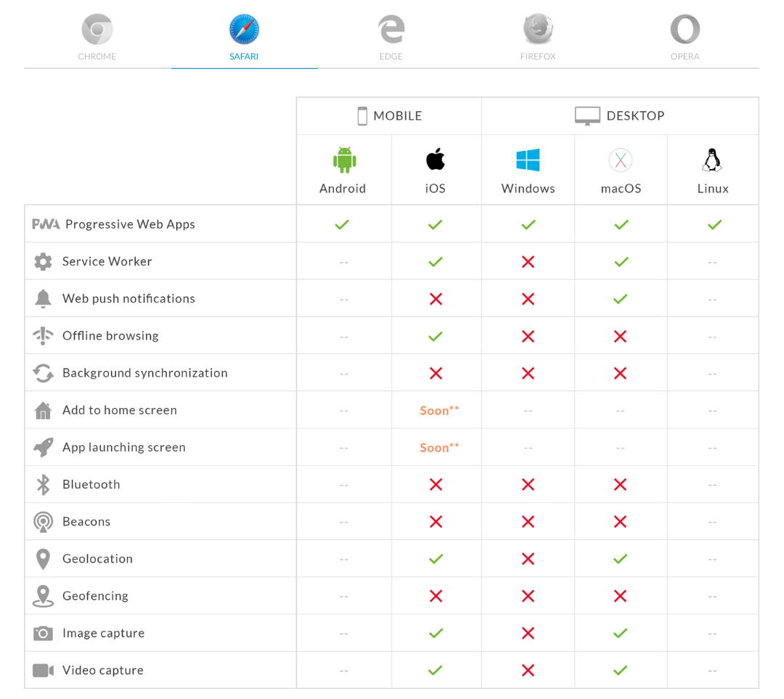
Task: Click the Background synchronization row label
Action: (x=145, y=373)
